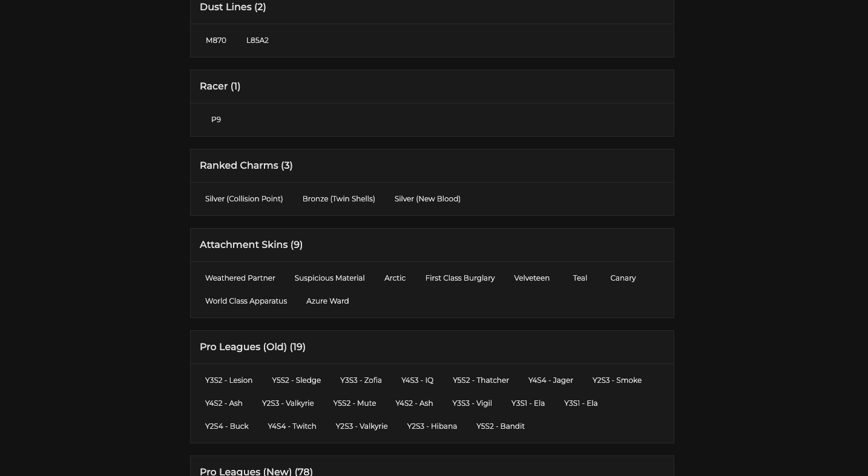The height and width of the screenshot is (476, 868).
Task: Select the Silver (Collision Point) charm
Action: coord(244,199)
